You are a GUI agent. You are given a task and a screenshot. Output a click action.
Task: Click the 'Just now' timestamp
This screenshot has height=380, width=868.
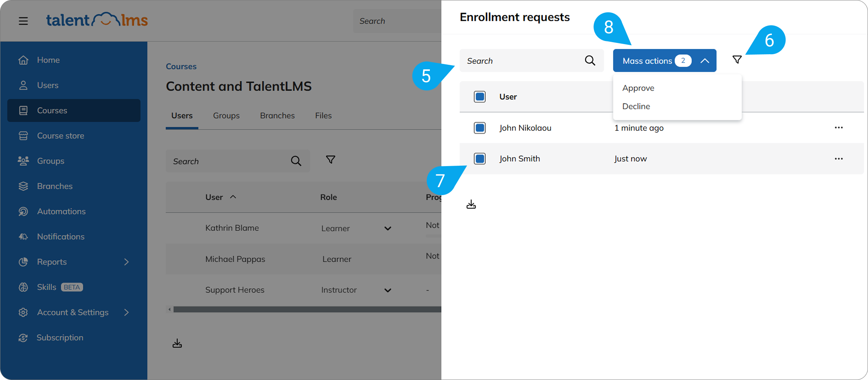630,159
